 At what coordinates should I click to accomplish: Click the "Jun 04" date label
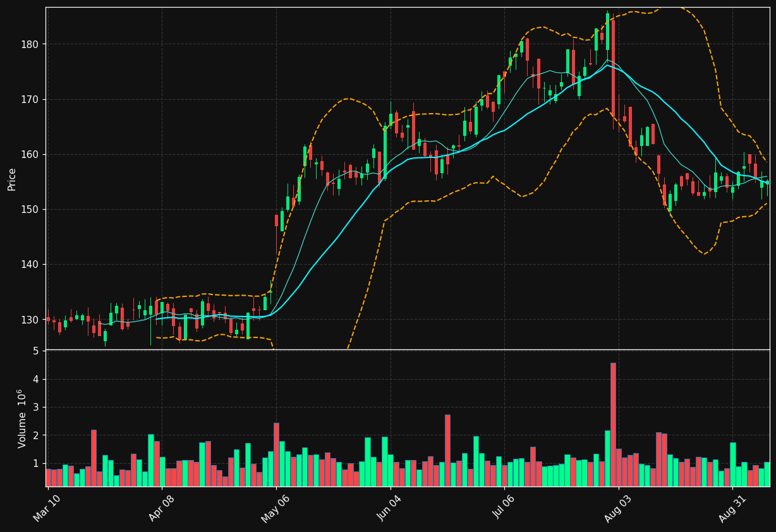(x=390, y=508)
